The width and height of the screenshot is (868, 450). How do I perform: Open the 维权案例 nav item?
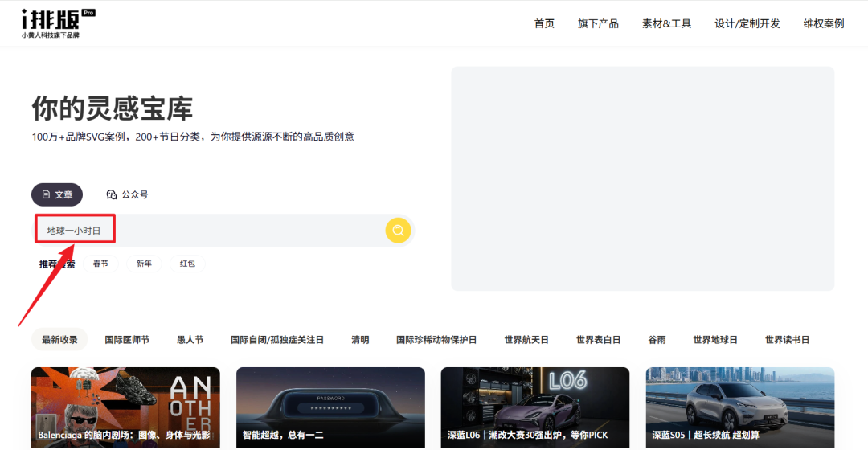824,23
